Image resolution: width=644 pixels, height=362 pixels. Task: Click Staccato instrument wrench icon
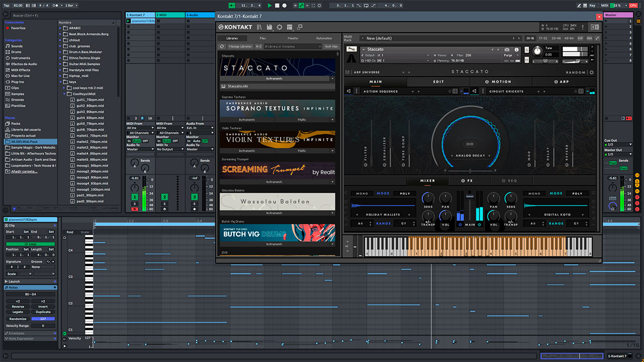click(x=350, y=49)
